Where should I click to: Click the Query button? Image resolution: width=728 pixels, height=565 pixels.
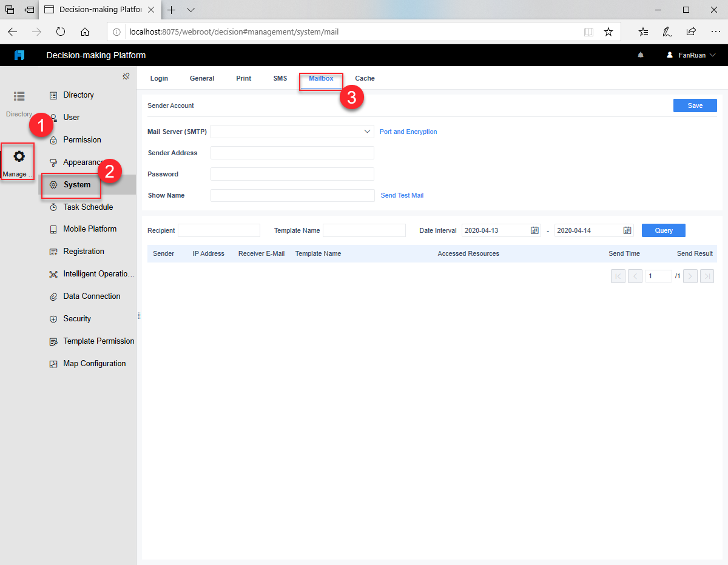pos(663,230)
